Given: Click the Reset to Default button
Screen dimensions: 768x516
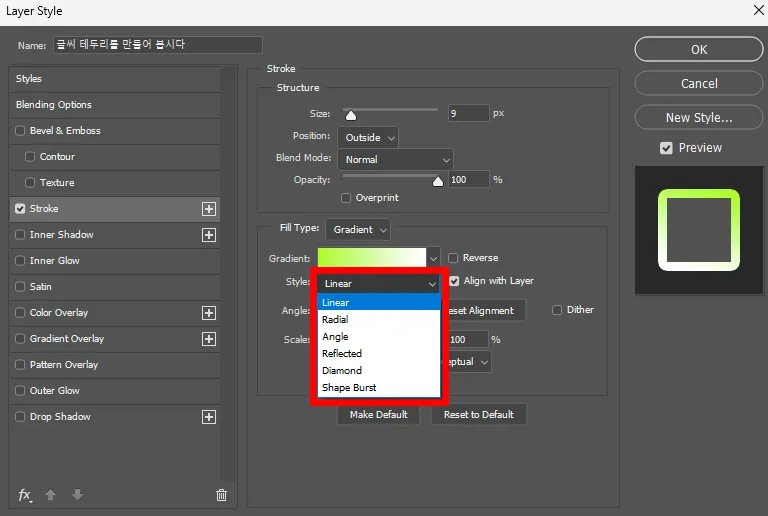Looking at the screenshot, I should 479,415.
